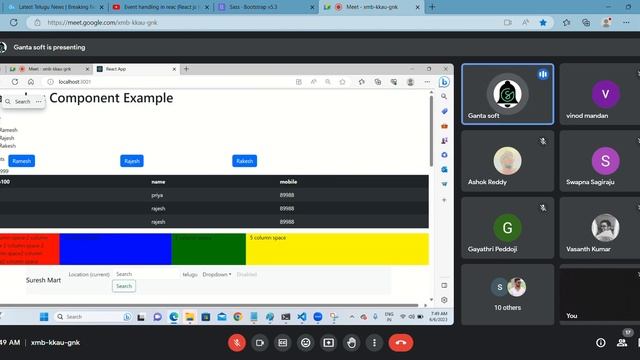Select the vinod mandan participant tile
The image size is (640, 360).
pos(600,94)
